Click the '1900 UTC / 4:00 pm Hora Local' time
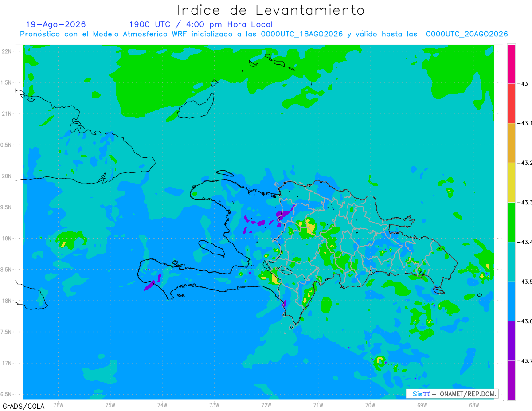Image resolution: width=532 pixels, height=411 pixels. [201, 24]
